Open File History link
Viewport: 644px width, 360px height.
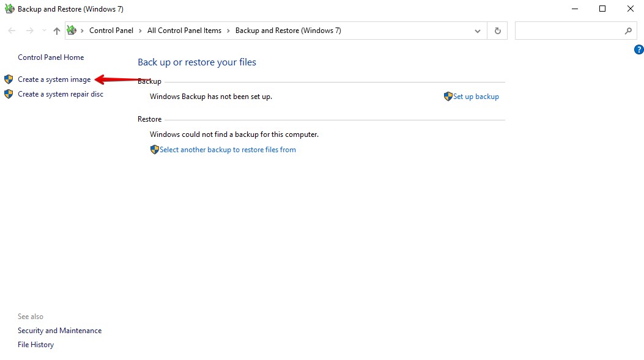[35, 345]
